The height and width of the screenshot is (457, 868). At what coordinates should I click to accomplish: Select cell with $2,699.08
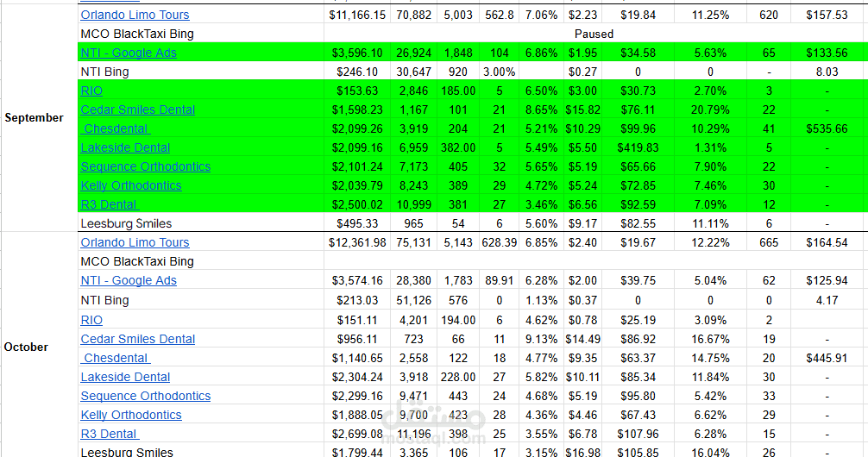tap(357, 434)
